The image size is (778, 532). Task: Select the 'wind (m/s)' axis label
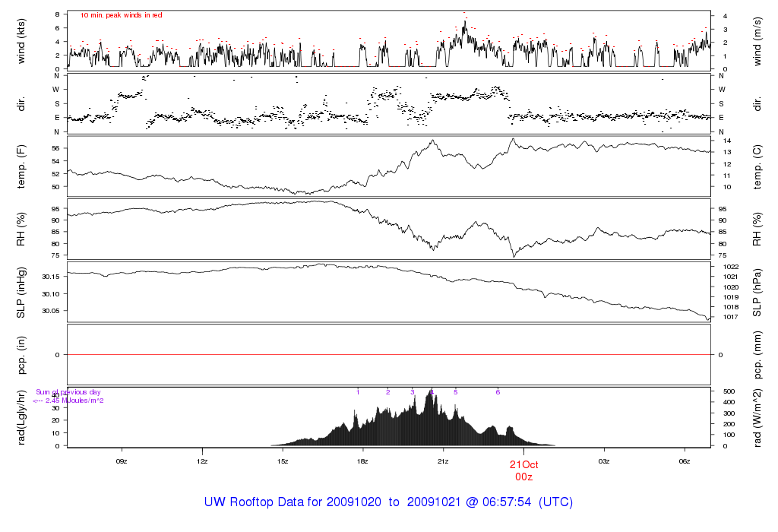[x=758, y=40]
